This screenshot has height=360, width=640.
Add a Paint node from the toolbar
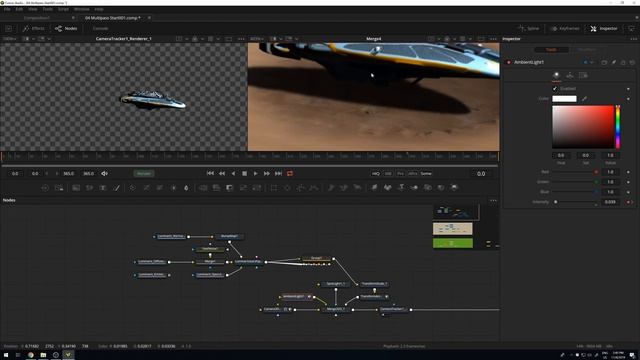pos(116,188)
